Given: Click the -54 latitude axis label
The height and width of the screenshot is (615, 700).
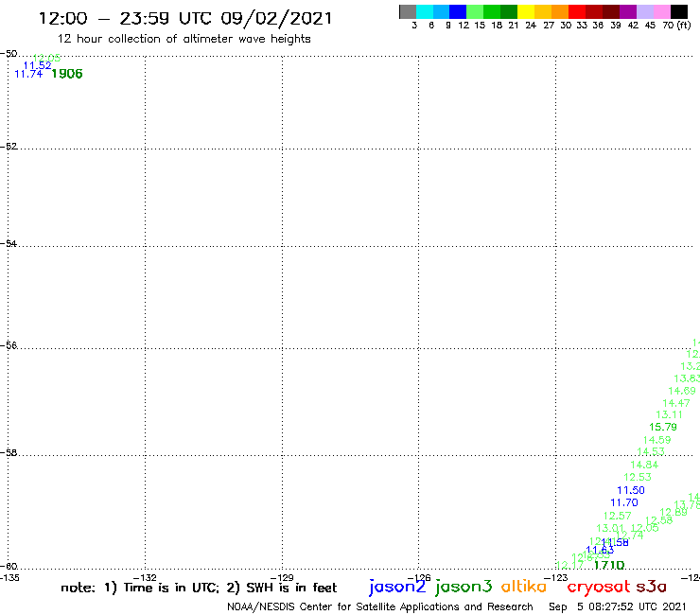Looking at the screenshot, I should coord(9,244).
